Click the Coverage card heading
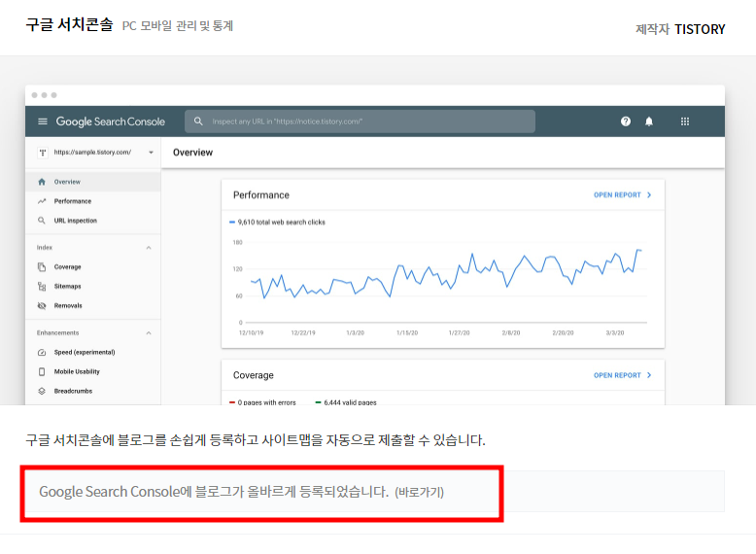 click(x=253, y=375)
